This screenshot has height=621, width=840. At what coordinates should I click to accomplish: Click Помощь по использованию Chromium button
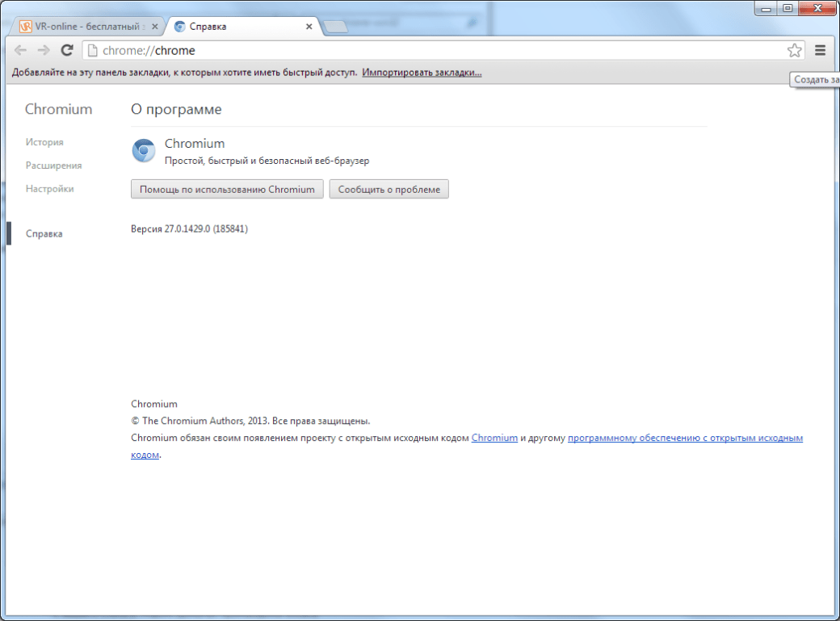click(x=227, y=189)
